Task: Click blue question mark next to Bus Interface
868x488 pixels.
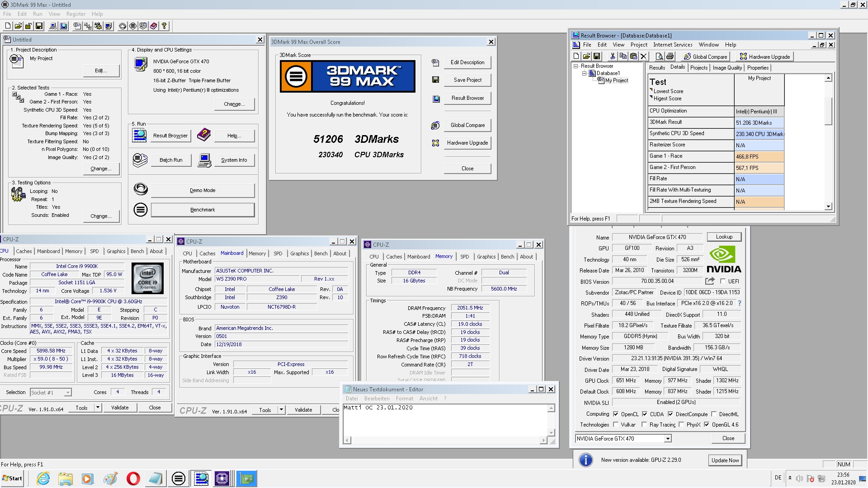Action: click(740, 303)
